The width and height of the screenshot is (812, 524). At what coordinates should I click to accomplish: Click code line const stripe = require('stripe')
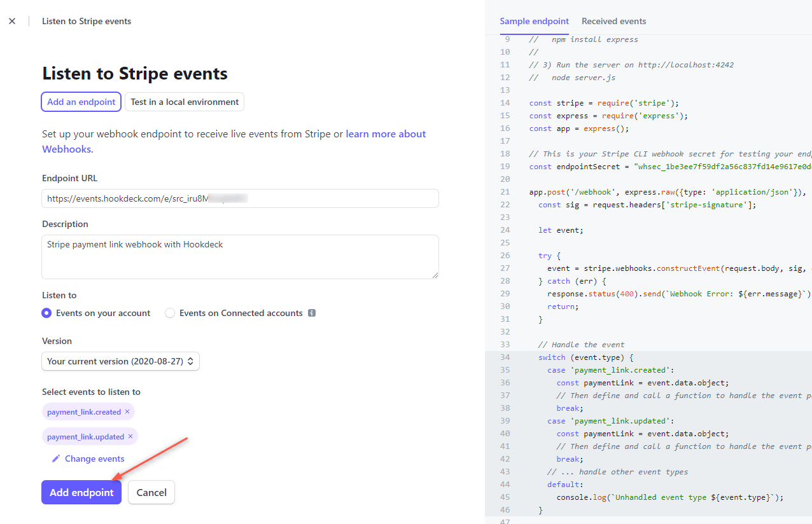coord(604,103)
